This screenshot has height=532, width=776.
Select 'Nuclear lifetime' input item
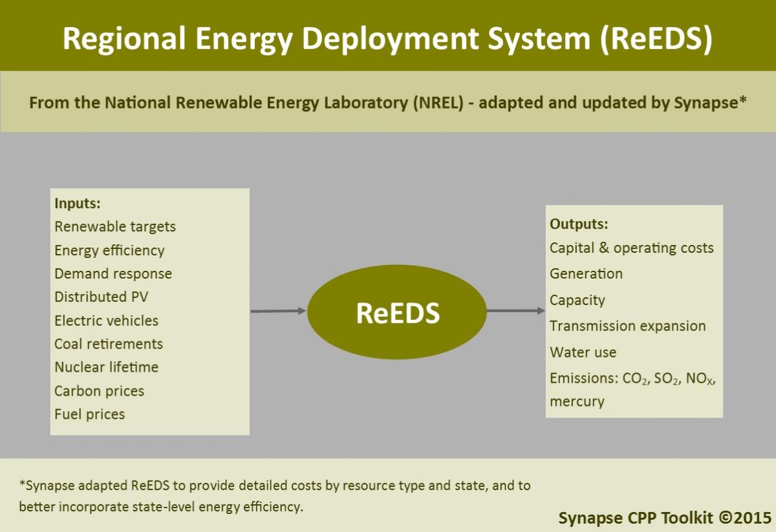106,367
